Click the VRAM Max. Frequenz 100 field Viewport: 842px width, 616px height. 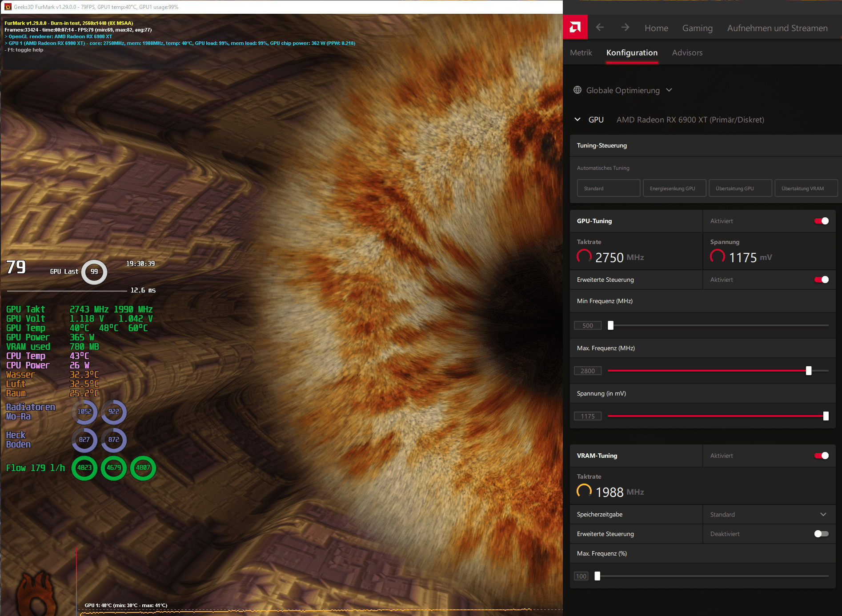[581, 576]
